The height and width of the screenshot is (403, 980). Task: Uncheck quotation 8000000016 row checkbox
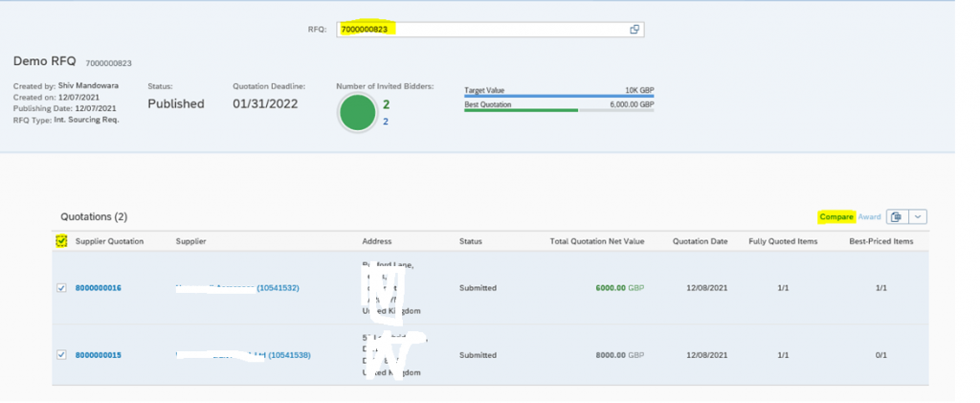pos(61,288)
